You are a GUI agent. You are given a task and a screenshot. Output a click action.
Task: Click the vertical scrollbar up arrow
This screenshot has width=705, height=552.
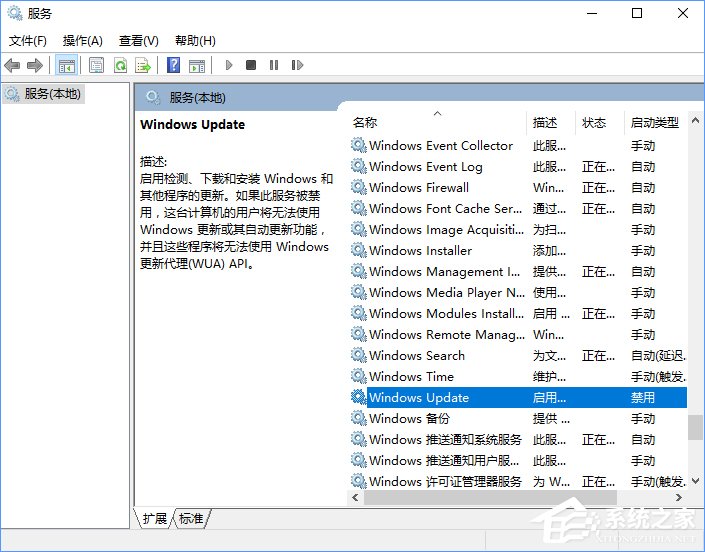click(696, 120)
